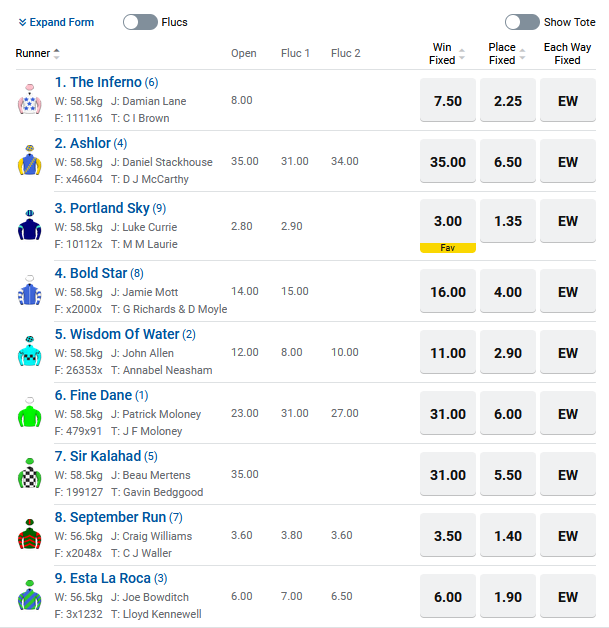Click Bold Star's blue striped silks icon
609x628 pixels.
(x=28, y=291)
